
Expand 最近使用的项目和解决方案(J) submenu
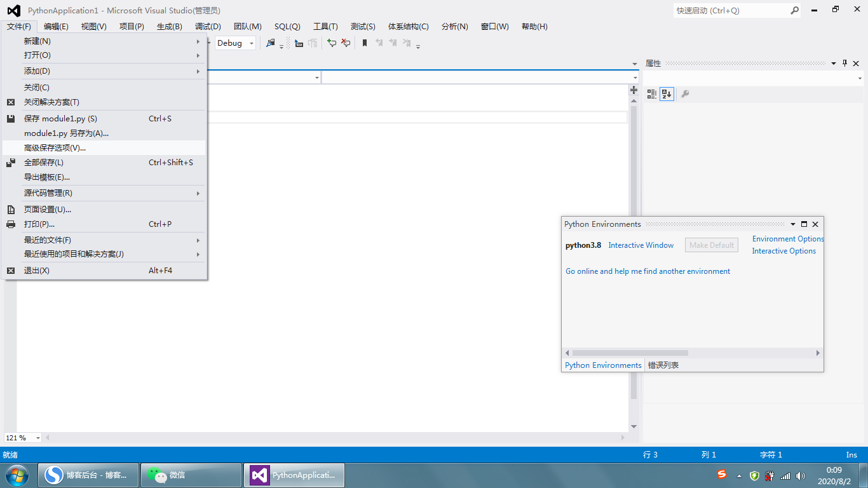point(104,254)
